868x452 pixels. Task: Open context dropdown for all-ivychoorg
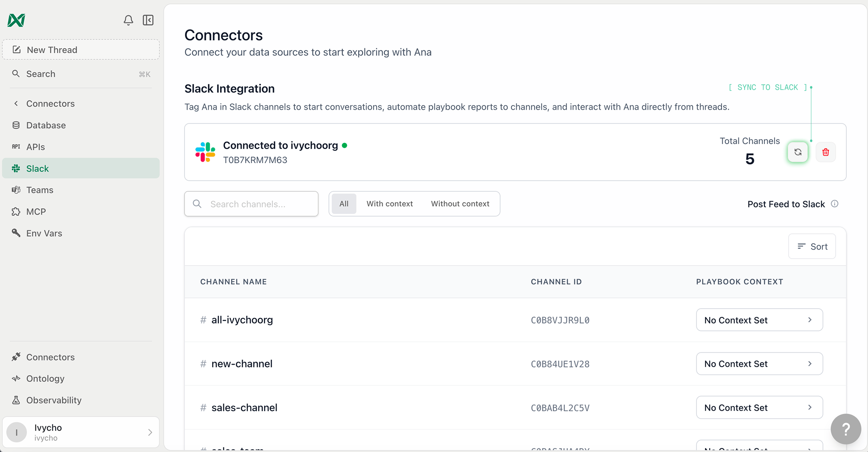click(759, 320)
